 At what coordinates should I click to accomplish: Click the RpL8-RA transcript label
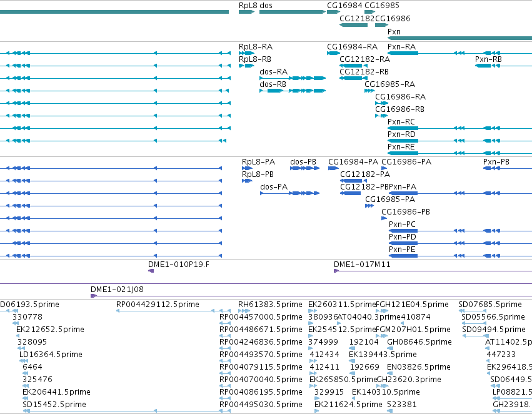click(x=256, y=46)
